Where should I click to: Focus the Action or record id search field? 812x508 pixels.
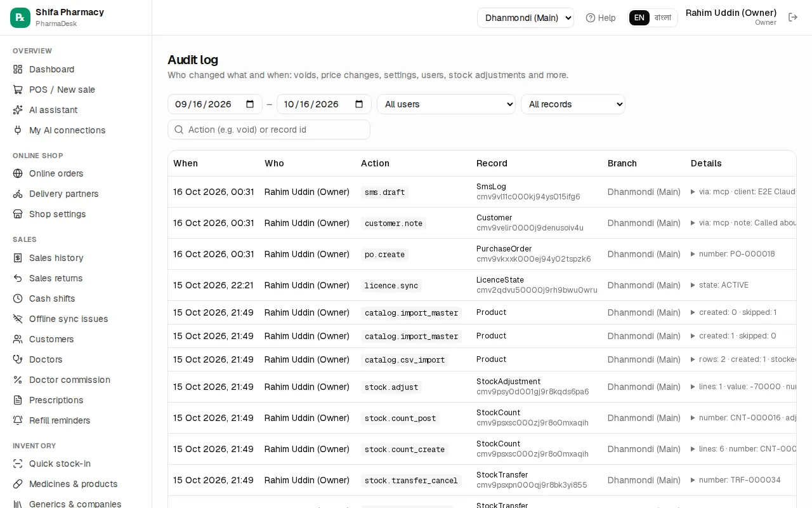pyautogui.click(x=269, y=130)
